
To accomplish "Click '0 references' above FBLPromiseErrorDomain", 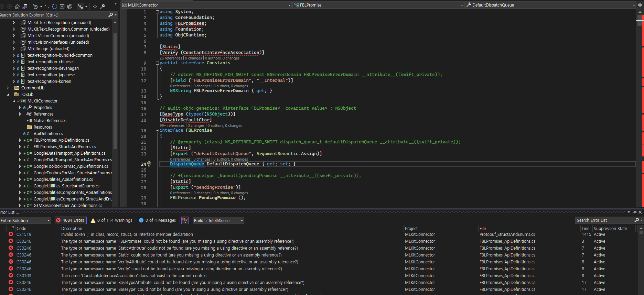I will click(180, 86).
